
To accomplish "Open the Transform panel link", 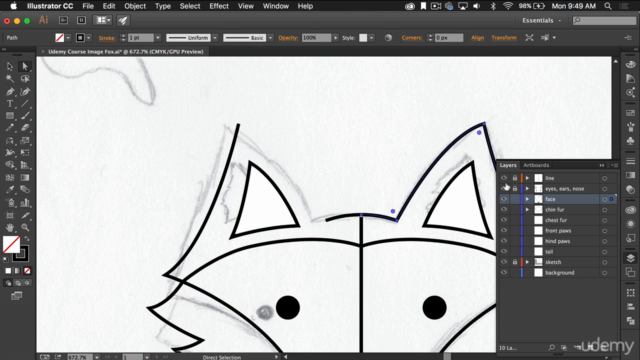I will [504, 38].
